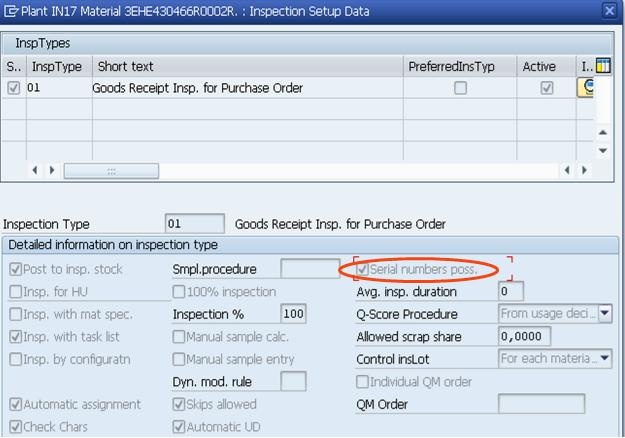Click the Short text column header
Viewport: 625px width, 438px height.
[248, 66]
